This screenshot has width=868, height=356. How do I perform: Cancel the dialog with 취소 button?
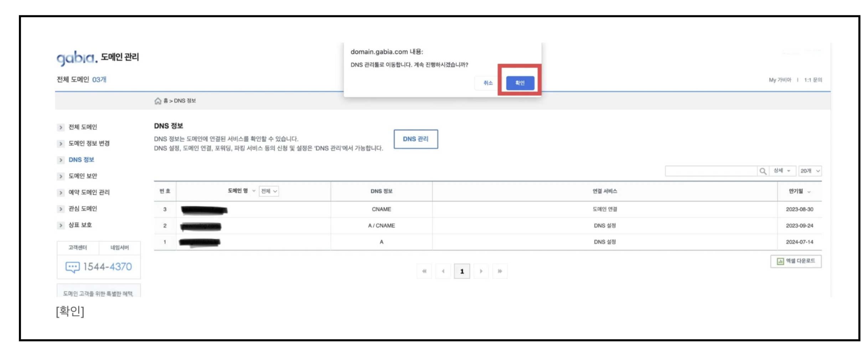488,83
